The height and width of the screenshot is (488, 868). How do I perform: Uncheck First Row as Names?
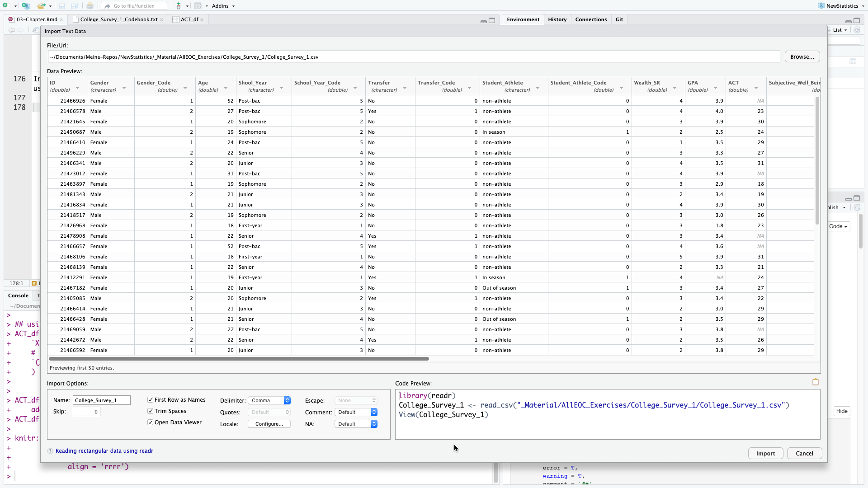[151, 400]
